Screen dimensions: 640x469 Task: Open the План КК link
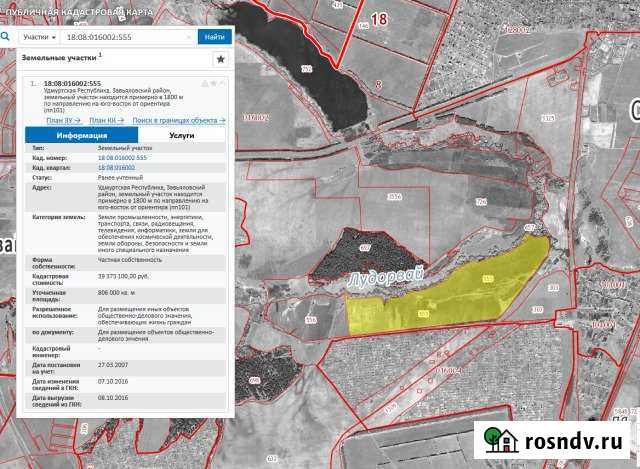click(x=103, y=120)
